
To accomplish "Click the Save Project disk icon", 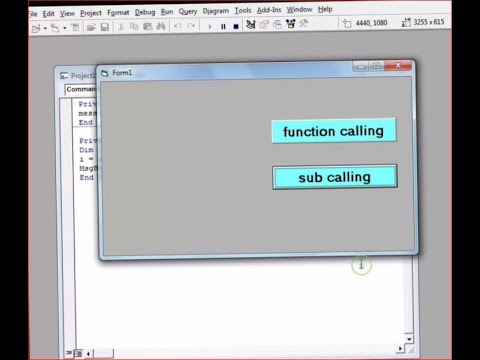I will 105,27.
